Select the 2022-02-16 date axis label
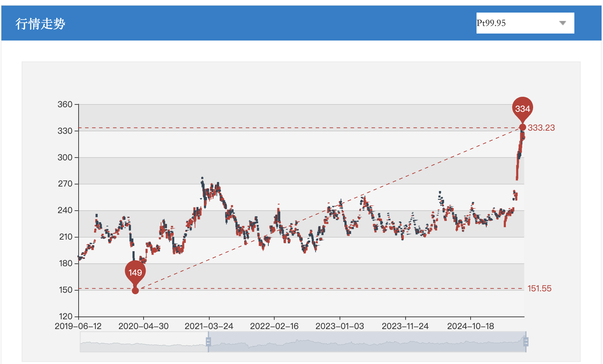 274,326
